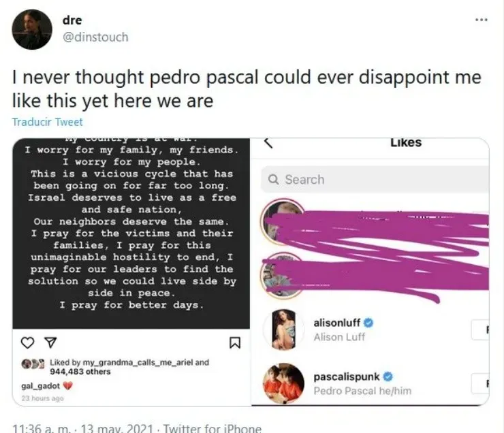Toggle the bookmark save icon
Image resolution: width=504 pixels, height=433 pixels.
coord(235,342)
